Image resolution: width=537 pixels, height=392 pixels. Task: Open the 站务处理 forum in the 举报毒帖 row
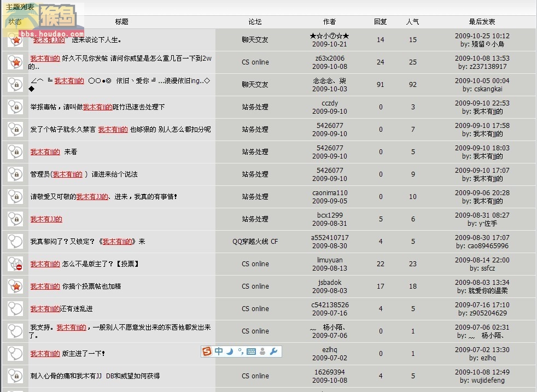255,107
